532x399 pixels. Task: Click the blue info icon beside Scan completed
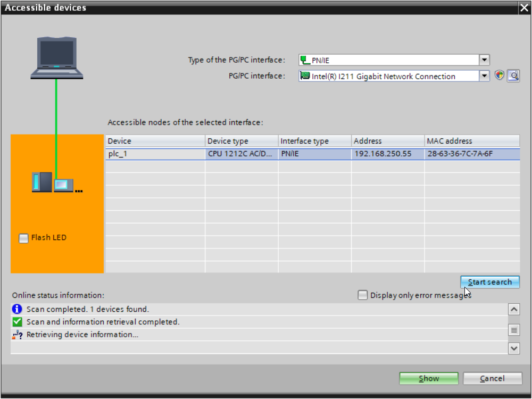[17, 309]
